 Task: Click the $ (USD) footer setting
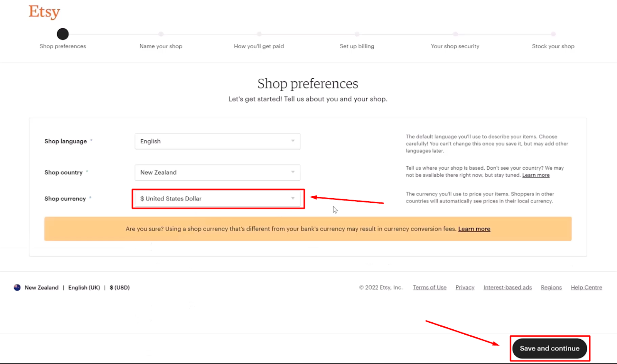(120, 288)
